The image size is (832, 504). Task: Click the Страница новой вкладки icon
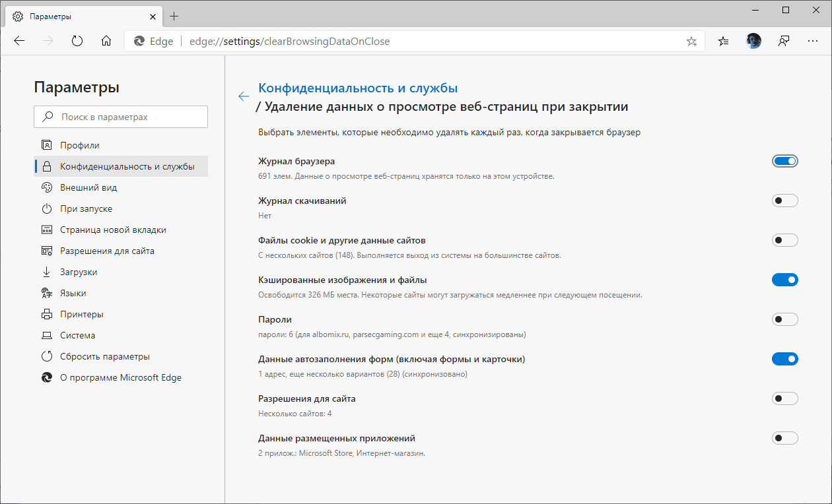47,230
